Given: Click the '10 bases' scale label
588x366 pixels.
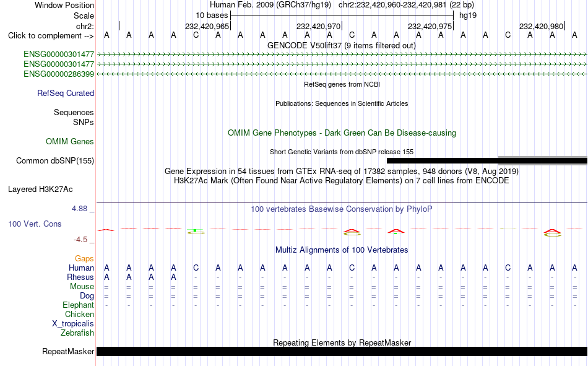Looking at the screenshot, I should click(212, 15).
